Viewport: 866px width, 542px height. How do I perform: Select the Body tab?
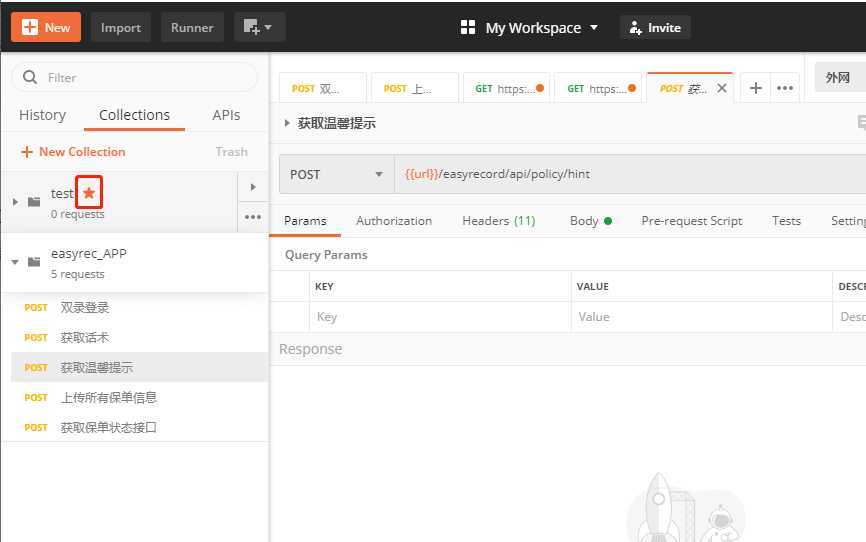[590, 220]
